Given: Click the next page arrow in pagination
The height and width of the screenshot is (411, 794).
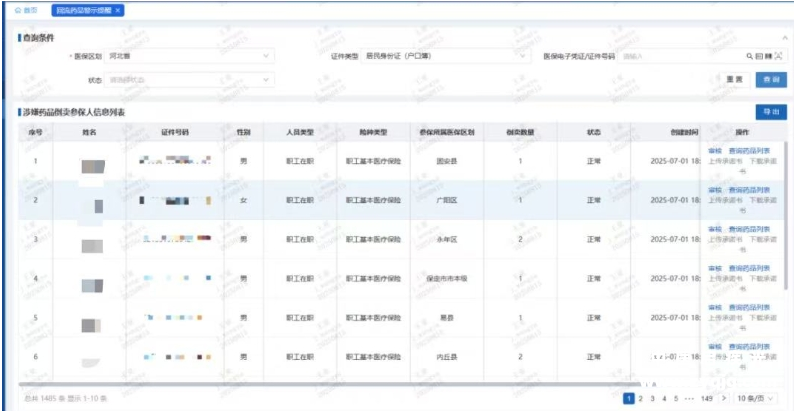Looking at the screenshot, I should 724,398.
